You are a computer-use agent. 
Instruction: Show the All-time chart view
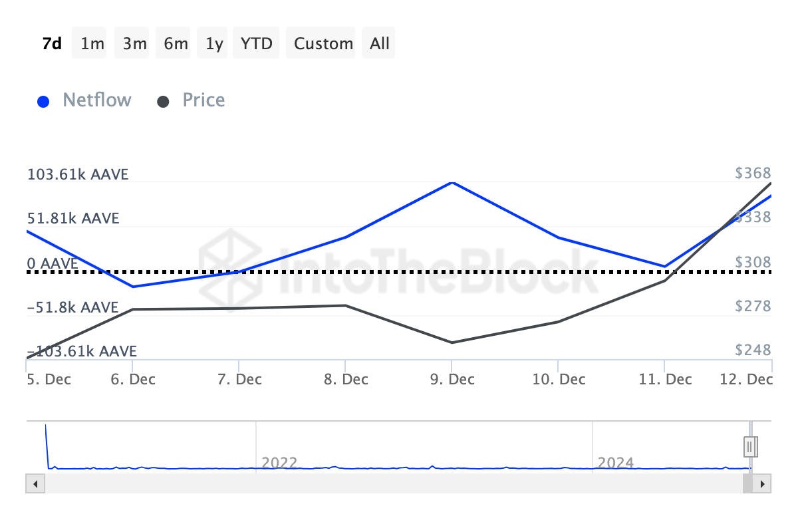[378, 43]
